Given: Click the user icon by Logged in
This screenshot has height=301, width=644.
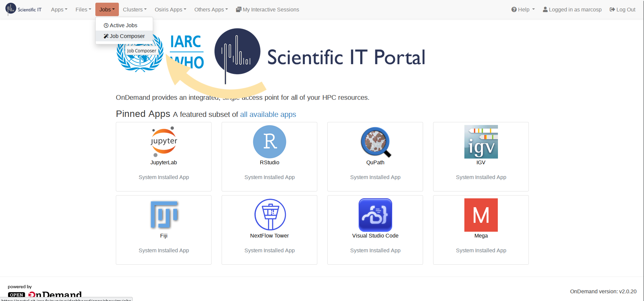Looking at the screenshot, I should (545, 9).
